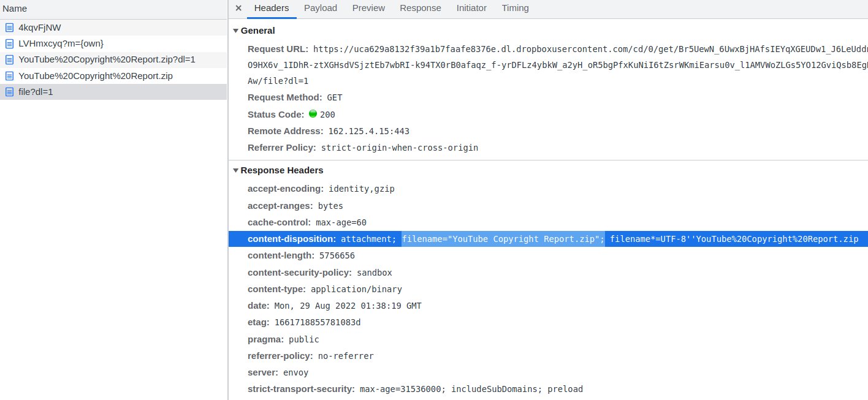Click the file icon of YouTube%20Copyright%20Report.zip?dl=1
The image size is (868, 400).
point(9,59)
